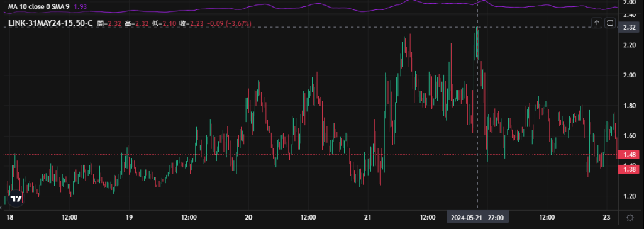644x229 pixels.
Task: Click the 2.32 crosshair price label
Action: (x=629, y=27)
